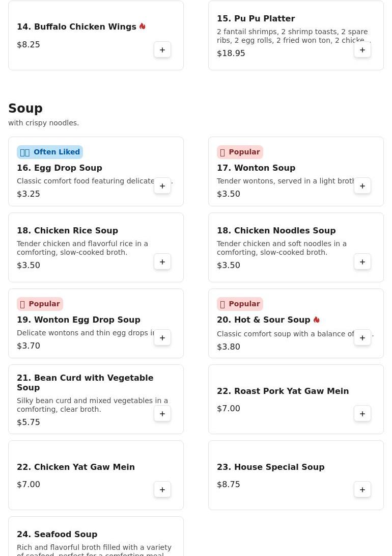Open the Egg Drop Soup item title
Image resolution: width=392 pixels, height=556 pixels.
pos(60,168)
